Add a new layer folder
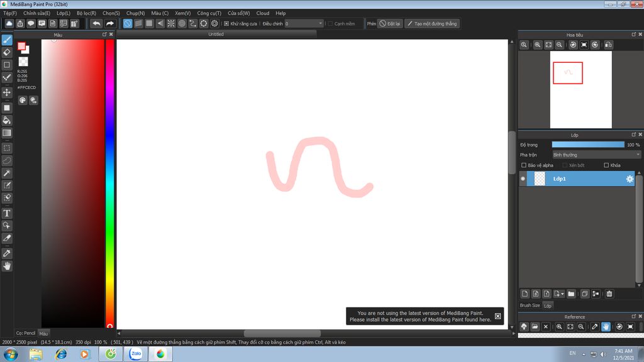 pos(571,293)
